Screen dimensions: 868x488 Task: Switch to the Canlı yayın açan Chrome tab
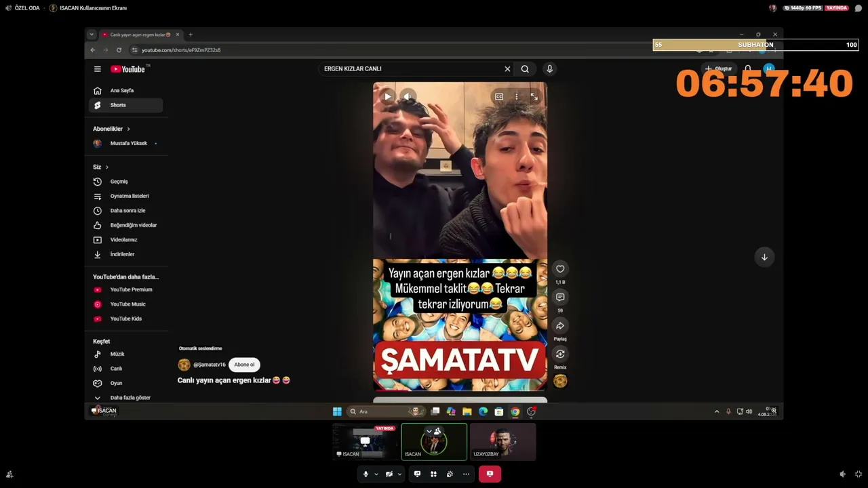pyautogui.click(x=140, y=35)
